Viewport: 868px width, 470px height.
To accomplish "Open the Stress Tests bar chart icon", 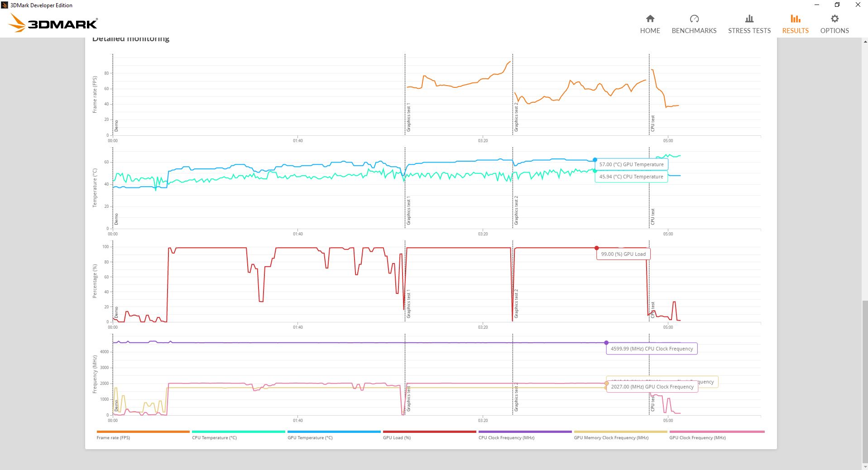I will (x=749, y=19).
